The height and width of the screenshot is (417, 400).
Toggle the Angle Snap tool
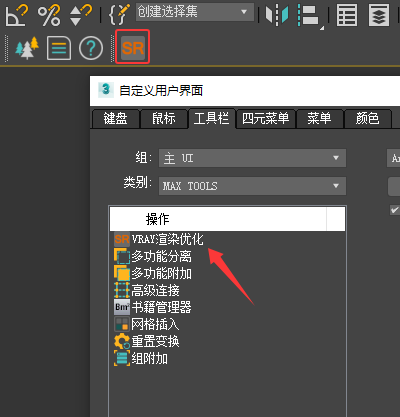coord(16,15)
